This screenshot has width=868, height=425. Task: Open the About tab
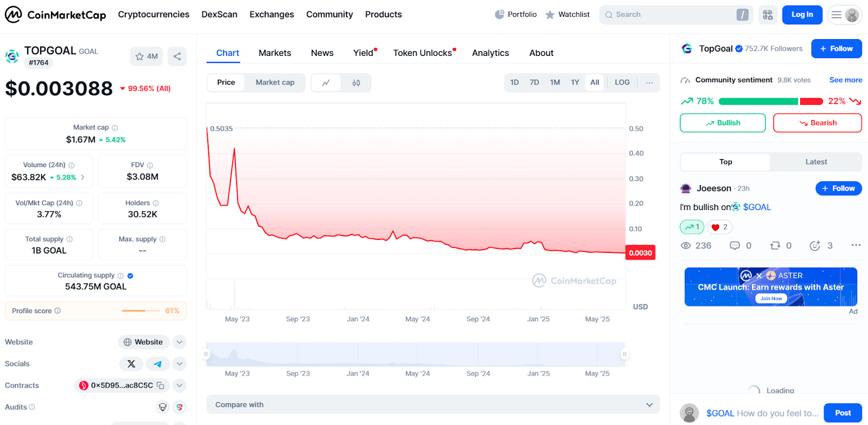[x=541, y=53]
